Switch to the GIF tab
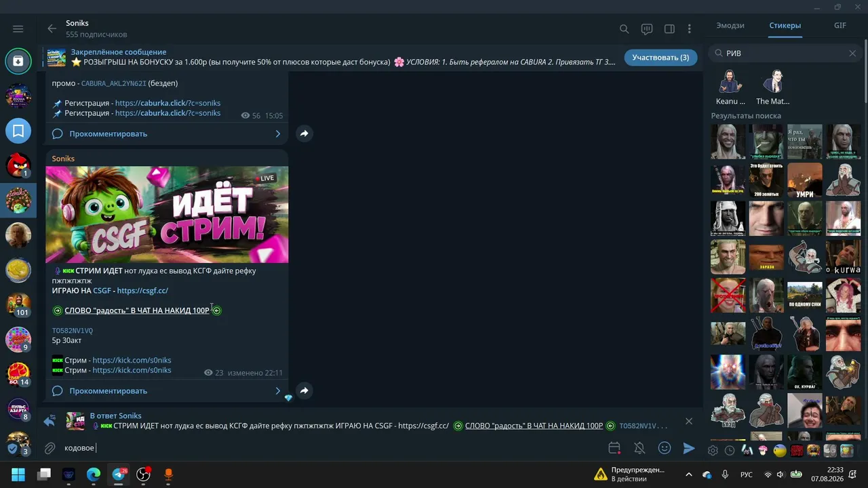The width and height of the screenshot is (868, 488). pyautogui.click(x=840, y=25)
